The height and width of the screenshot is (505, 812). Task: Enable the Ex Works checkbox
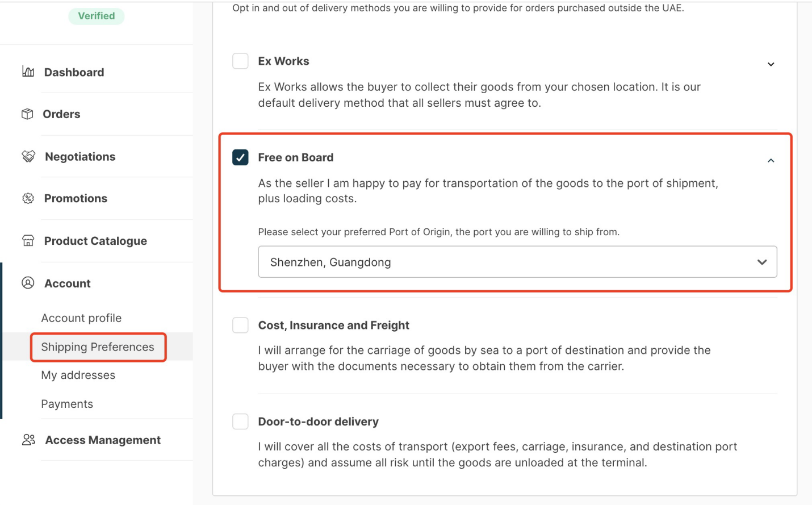coord(240,61)
